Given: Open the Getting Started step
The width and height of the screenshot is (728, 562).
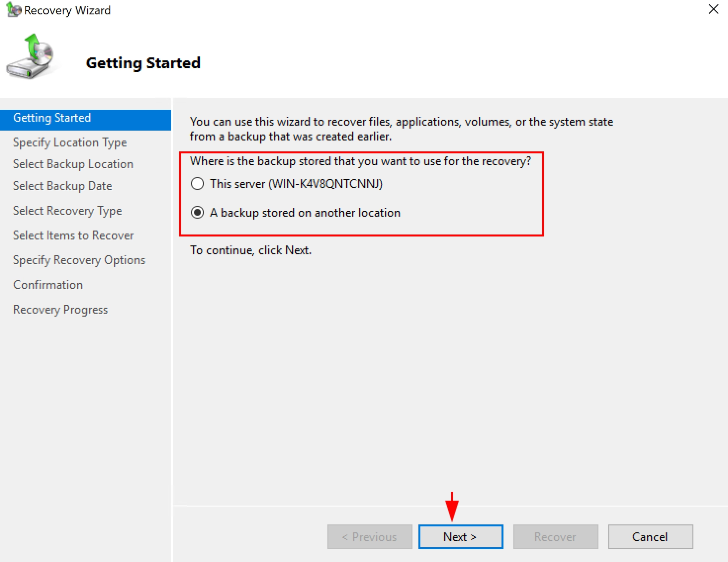Looking at the screenshot, I should 52,118.
